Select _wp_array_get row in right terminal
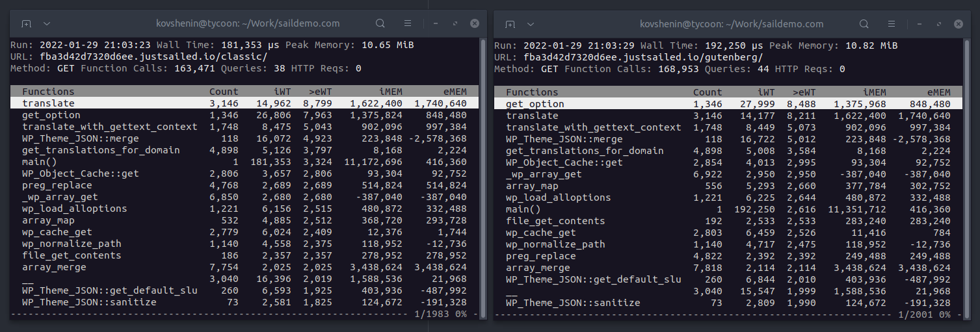 pos(728,174)
